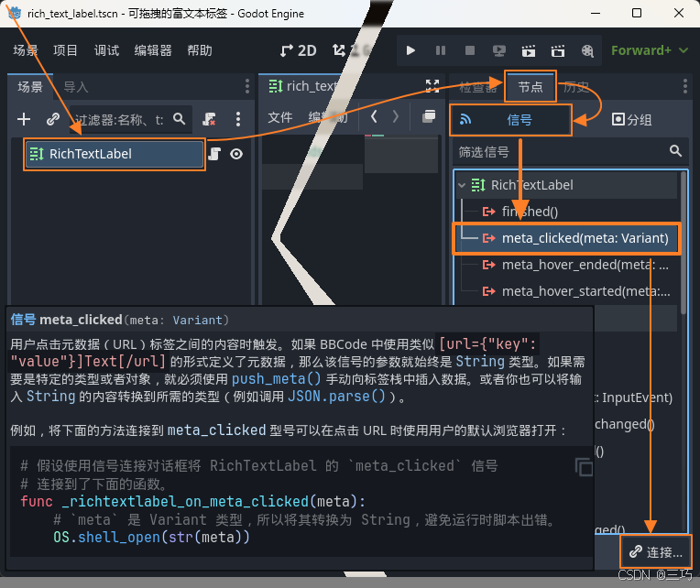Pause the running project
Viewport: 700px width, 588px height.
pos(440,50)
